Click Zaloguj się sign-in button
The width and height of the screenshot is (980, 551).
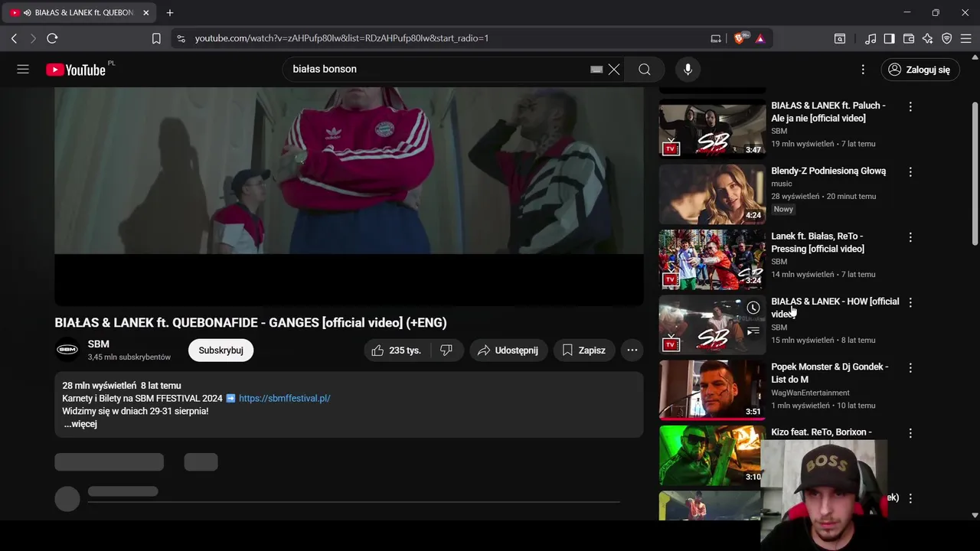click(920, 70)
